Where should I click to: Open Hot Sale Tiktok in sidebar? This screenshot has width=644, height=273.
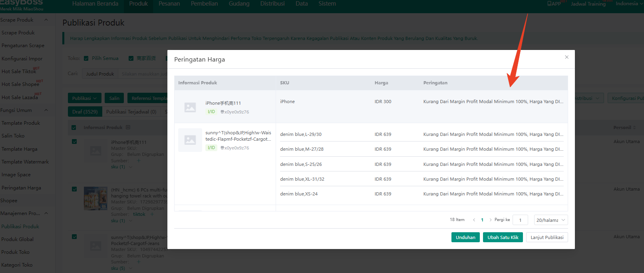19,72
